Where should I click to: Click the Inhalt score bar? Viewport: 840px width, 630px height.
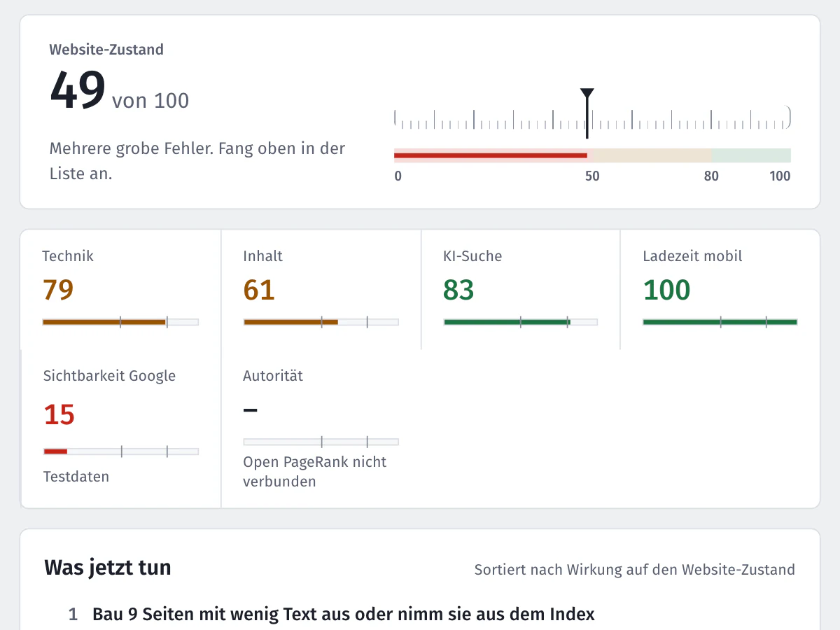(x=321, y=322)
